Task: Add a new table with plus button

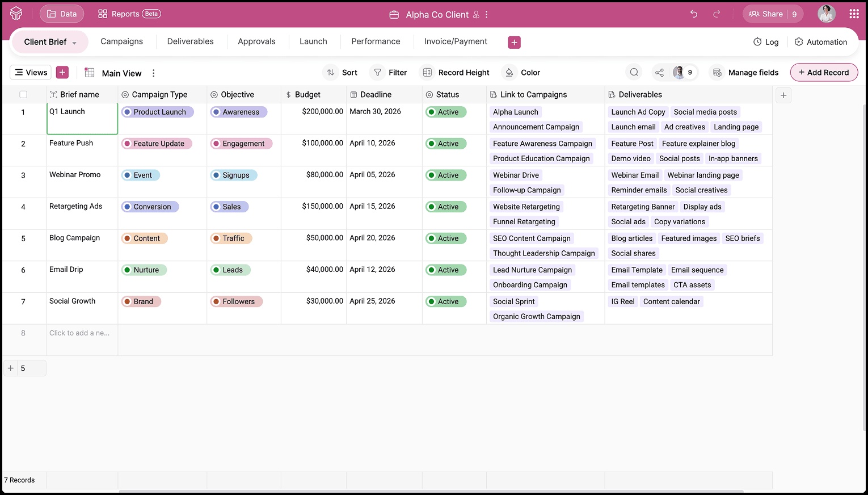Action: click(514, 42)
